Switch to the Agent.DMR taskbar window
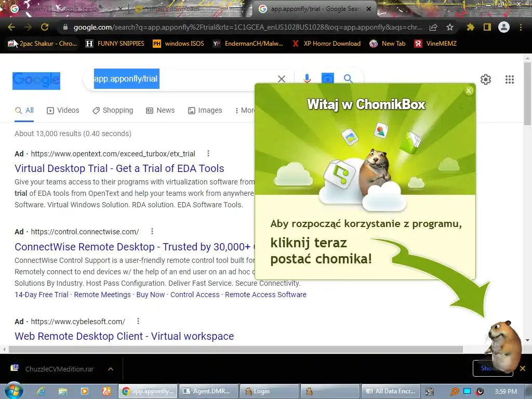This screenshot has width=532, height=399. point(208,392)
